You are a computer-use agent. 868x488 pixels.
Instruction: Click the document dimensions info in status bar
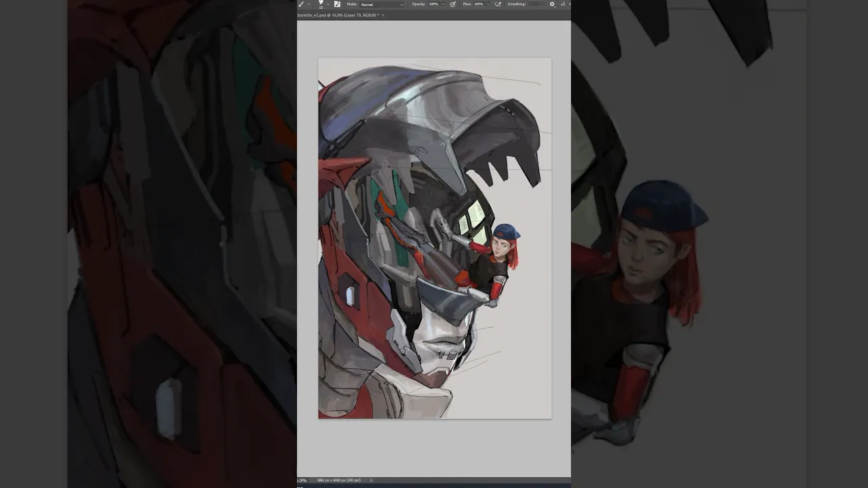[x=339, y=480]
